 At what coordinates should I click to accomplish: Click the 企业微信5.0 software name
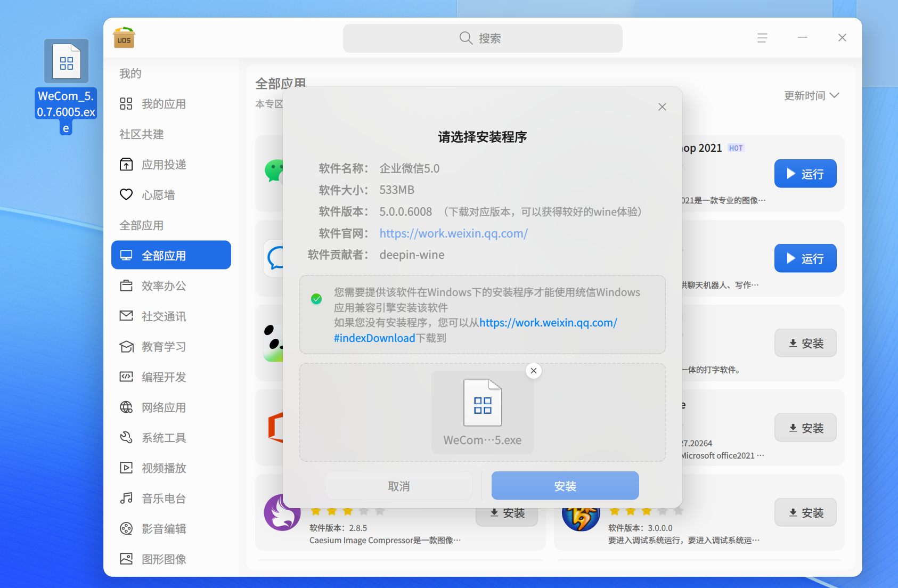point(410,168)
